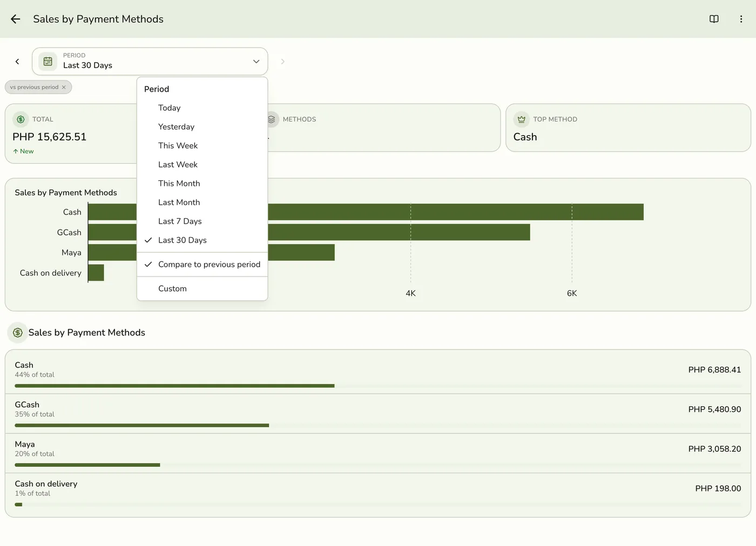
Task: Select the checked Last 30 Days option
Action: pos(202,240)
